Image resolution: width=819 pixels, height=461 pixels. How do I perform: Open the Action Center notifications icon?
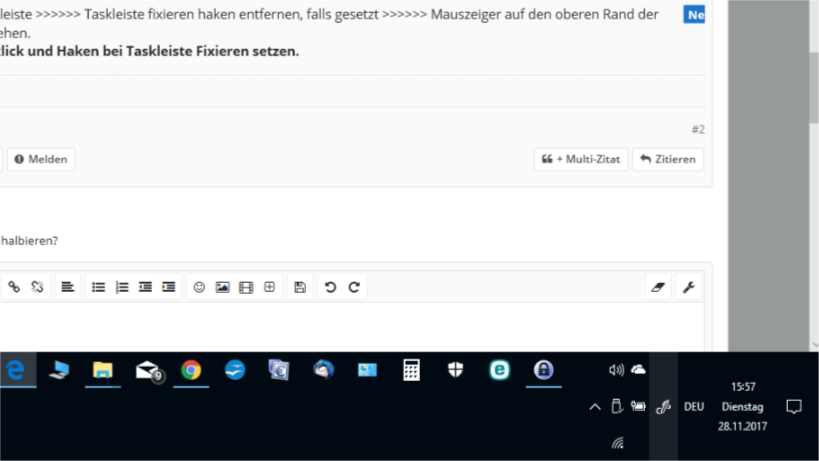(794, 407)
